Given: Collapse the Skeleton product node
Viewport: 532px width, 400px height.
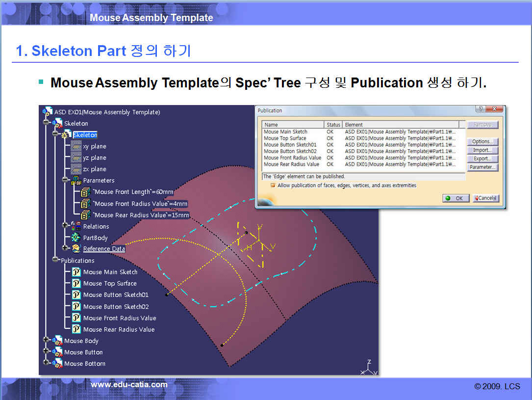Looking at the screenshot, I should [x=46, y=122].
